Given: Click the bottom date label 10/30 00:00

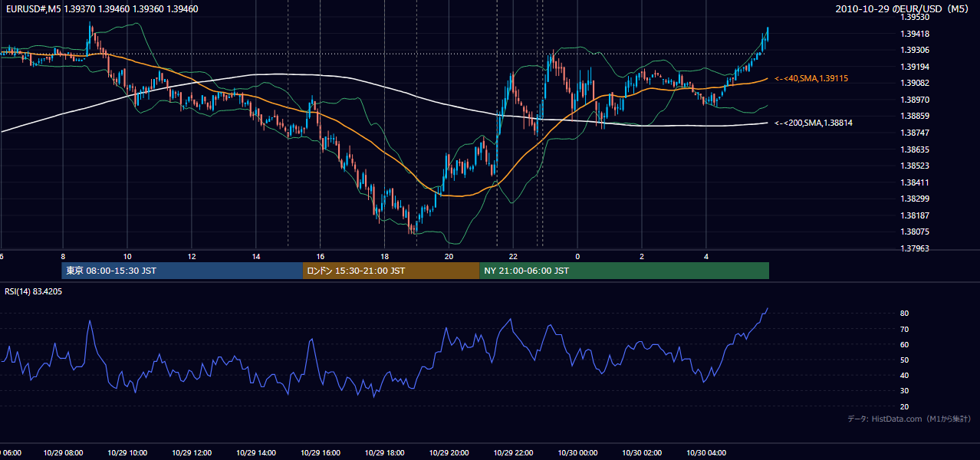Looking at the screenshot, I should tap(577, 453).
